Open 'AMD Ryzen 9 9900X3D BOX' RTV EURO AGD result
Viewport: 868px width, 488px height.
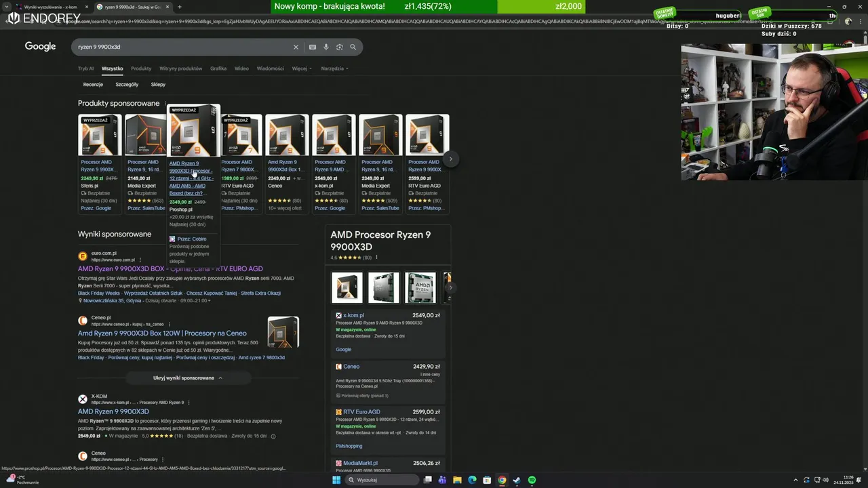[x=170, y=269]
